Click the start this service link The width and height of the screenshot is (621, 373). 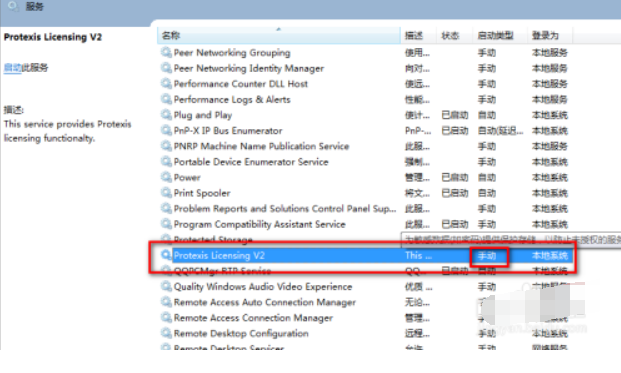[x=12, y=68]
